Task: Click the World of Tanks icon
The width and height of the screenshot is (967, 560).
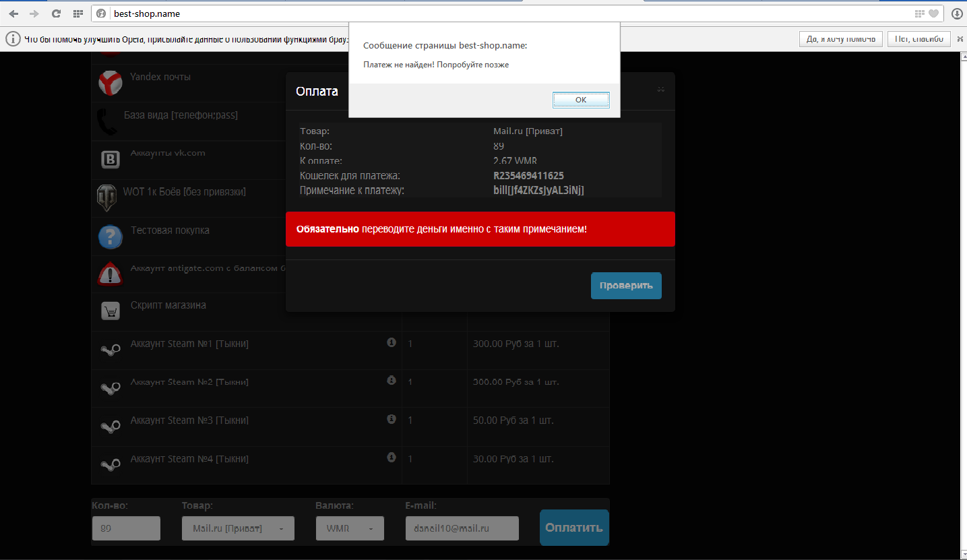Action: pyautogui.click(x=106, y=198)
